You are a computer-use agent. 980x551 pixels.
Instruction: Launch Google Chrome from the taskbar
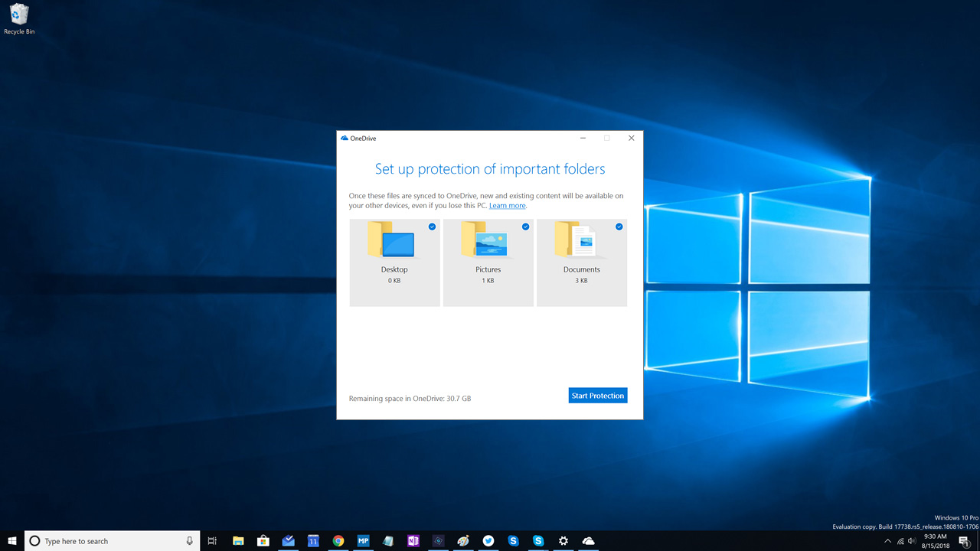coord(338,541)
